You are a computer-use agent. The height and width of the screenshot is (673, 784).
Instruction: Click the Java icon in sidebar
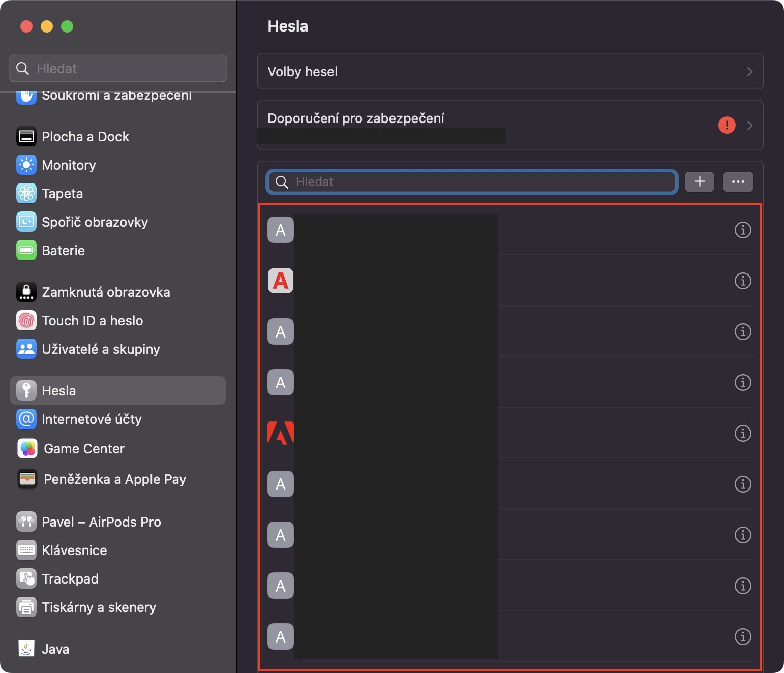(26, 649)
